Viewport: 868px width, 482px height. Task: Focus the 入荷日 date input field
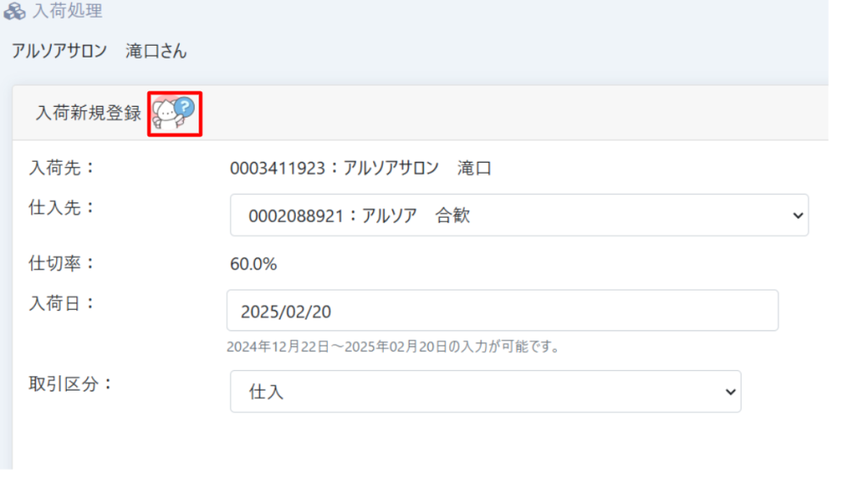[x=502, y=311]
